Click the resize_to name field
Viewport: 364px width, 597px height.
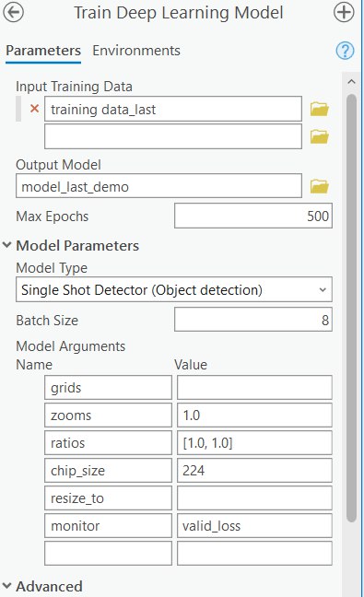pos(108,498)
